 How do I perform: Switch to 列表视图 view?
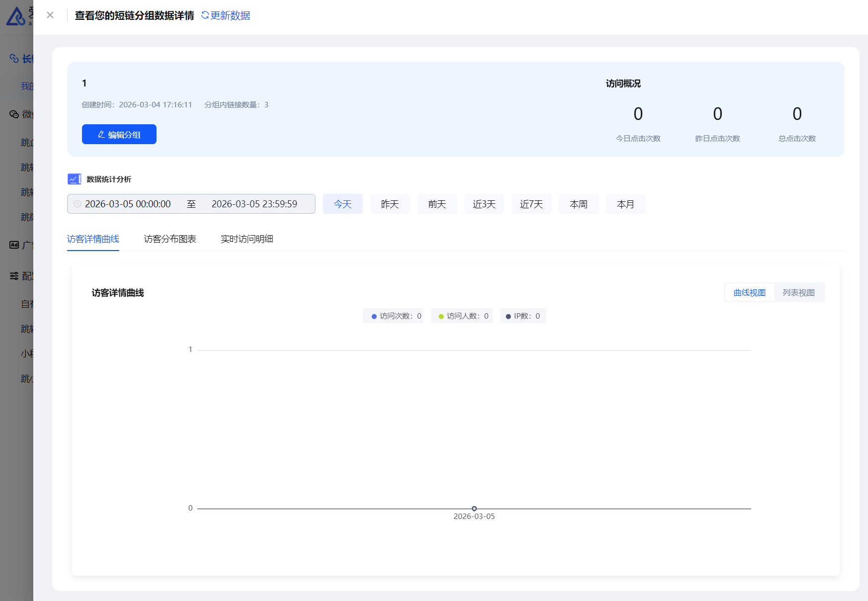[798, 293]
